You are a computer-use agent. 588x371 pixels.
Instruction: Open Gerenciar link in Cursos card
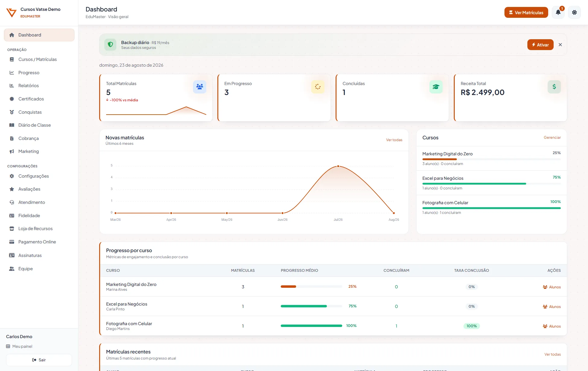pyautogui.click(x=552, y=138)
